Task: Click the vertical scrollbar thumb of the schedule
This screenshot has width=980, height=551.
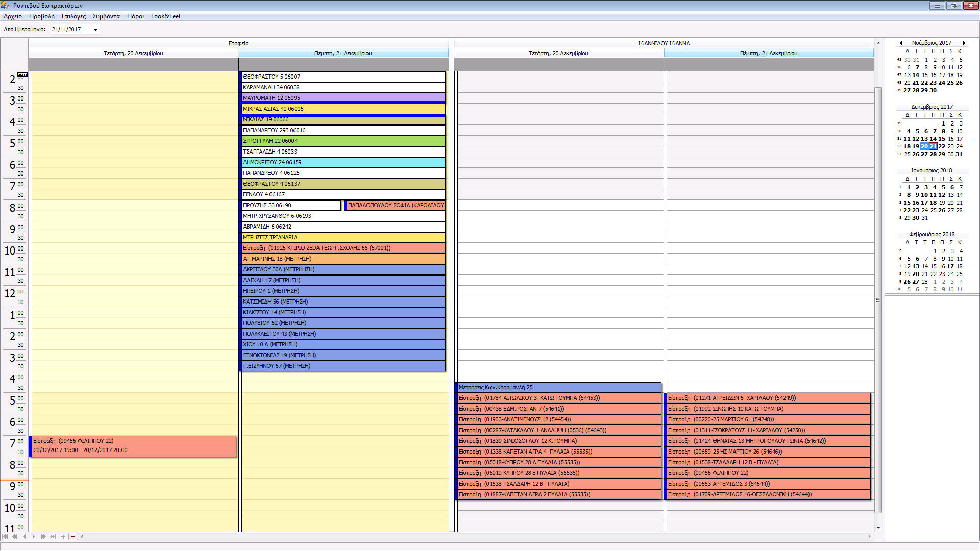Action: [x=878, y=300]
